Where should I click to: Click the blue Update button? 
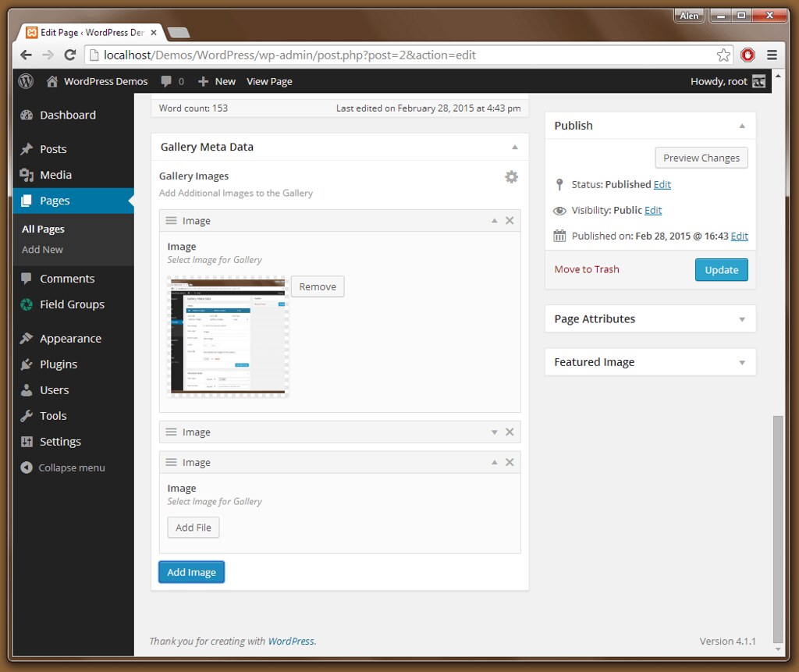pos(722,270)
